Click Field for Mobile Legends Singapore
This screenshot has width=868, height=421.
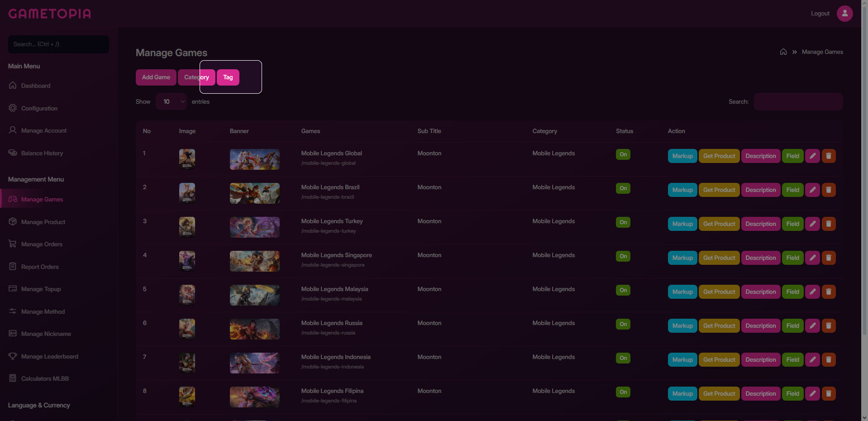[x=793, y=258]
